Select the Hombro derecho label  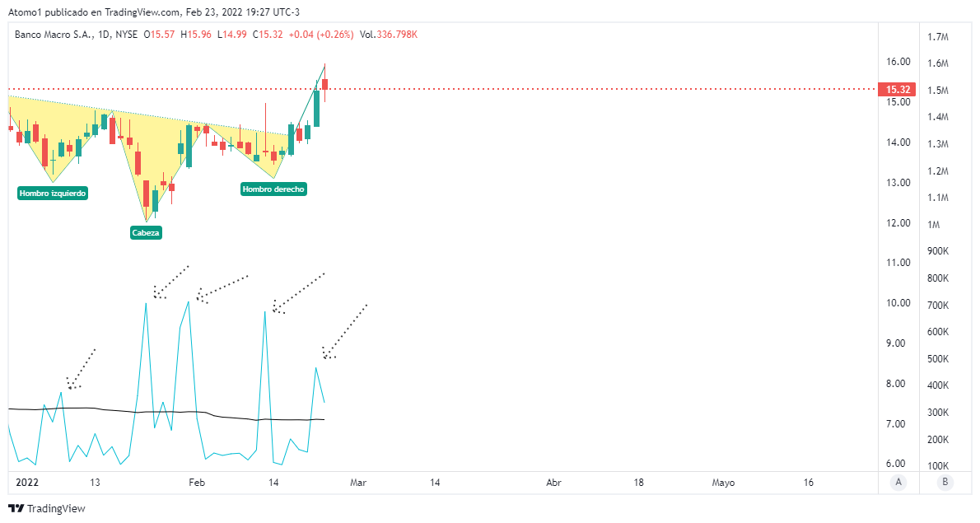273,189
